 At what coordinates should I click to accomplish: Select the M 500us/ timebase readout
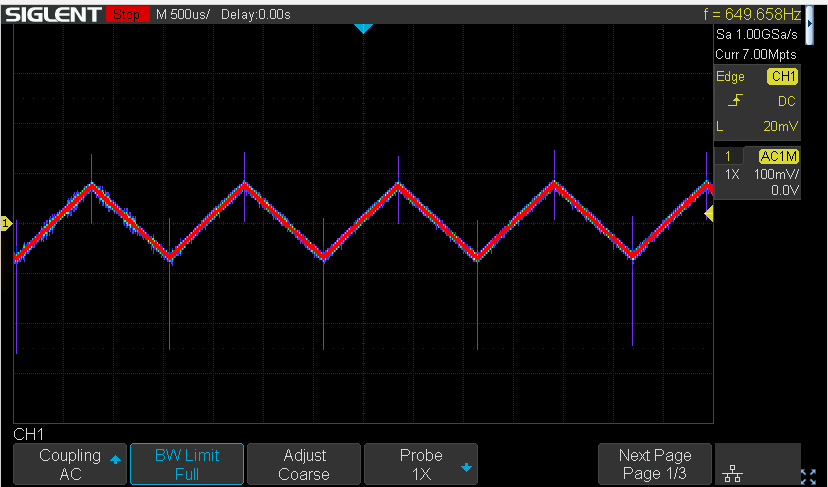point(183,14)
